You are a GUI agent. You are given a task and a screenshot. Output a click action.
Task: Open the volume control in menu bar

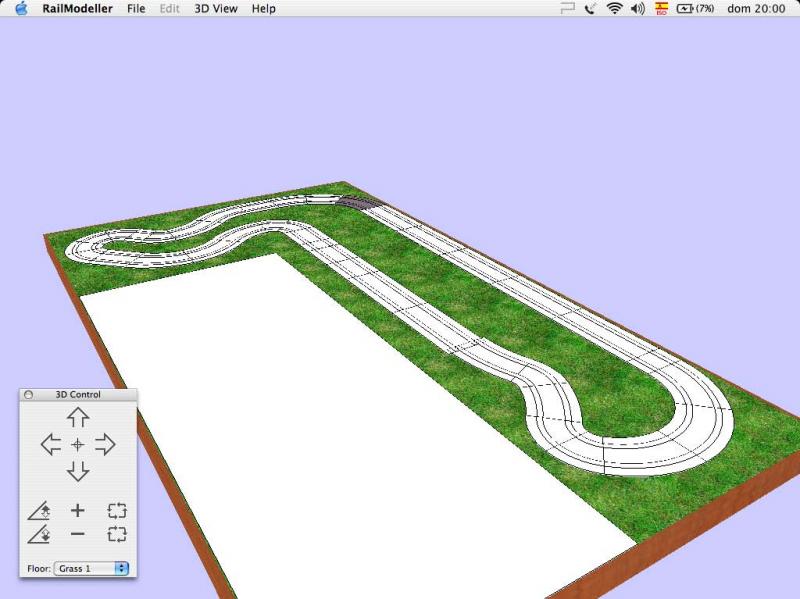click(637, 8)
